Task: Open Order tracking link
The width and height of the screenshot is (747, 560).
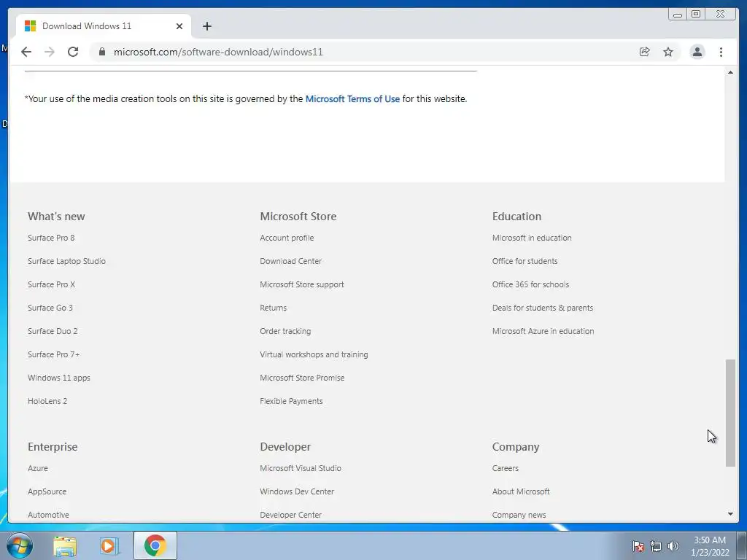Action: click(x=285, y=331)
